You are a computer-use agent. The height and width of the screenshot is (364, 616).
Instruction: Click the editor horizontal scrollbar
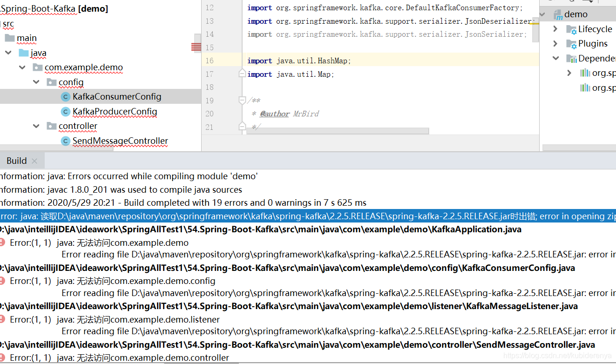click(338, 131)
